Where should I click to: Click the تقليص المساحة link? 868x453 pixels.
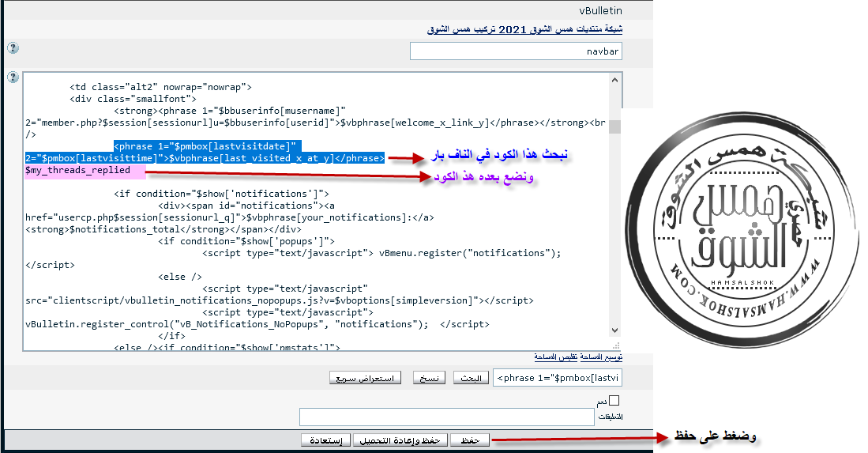[x=556, y=357]
